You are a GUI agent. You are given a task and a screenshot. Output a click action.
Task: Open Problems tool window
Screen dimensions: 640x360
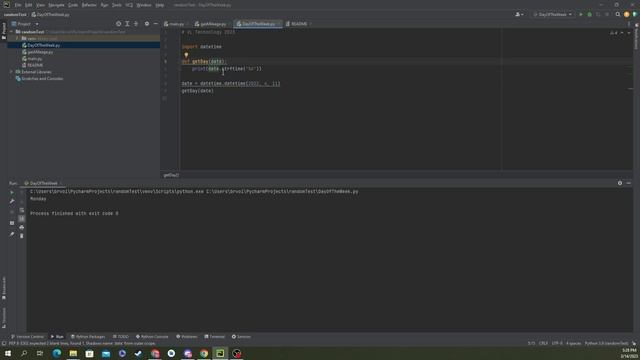187,337
